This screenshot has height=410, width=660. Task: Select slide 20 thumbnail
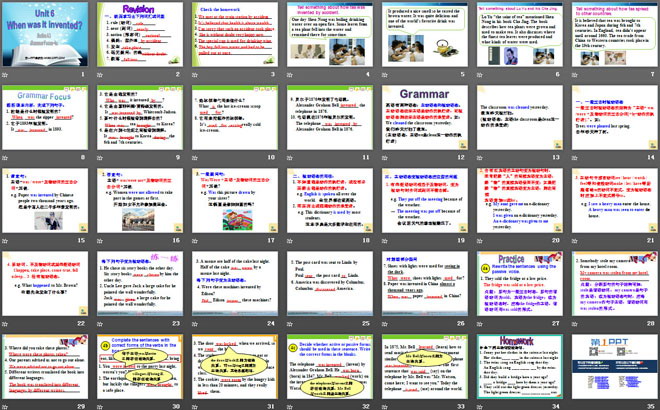pyautogui.click(x=520, y=200)
